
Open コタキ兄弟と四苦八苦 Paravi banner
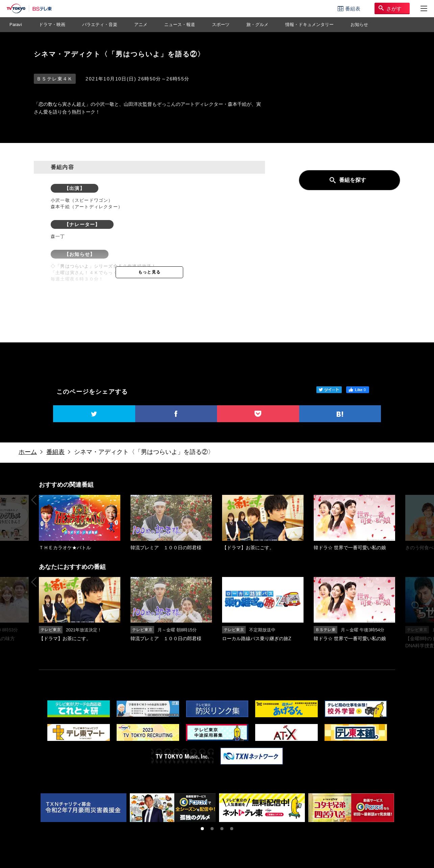351,807
